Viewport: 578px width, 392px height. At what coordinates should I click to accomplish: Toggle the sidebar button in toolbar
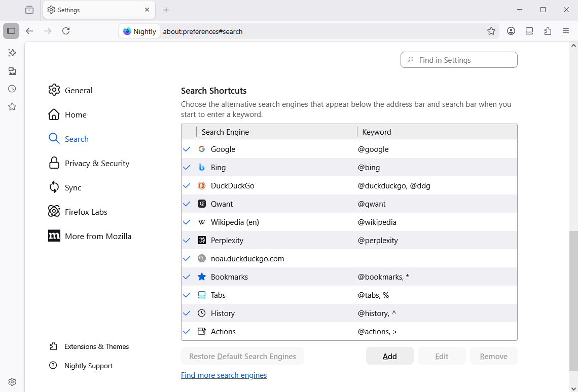pyautogui.click(x=11, y=31)
